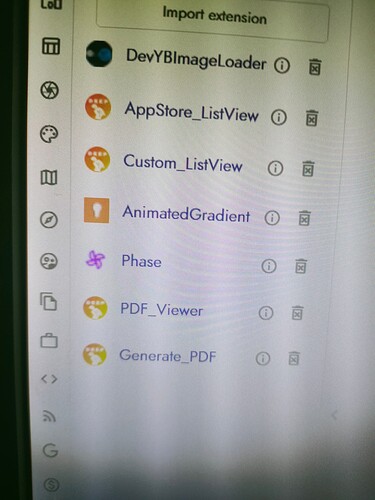This screenshot has height=500, width=375.
Task: Open the Phase extension info
Action: (269, 266)
